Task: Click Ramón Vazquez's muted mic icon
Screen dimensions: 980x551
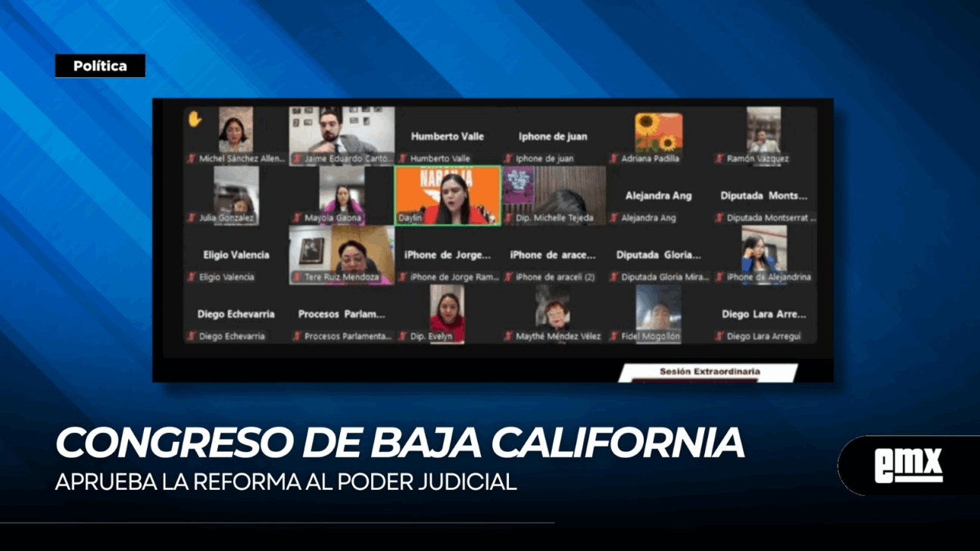Action: [x=719, y=159]
